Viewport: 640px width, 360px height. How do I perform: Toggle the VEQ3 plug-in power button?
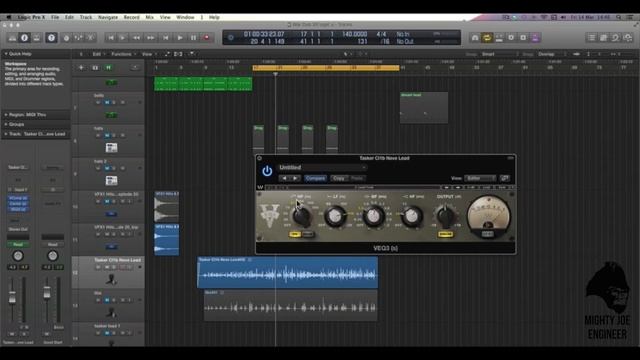click(267, 171)
